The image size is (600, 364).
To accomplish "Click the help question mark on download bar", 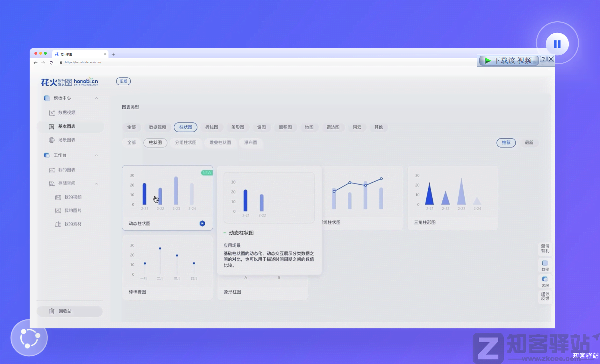I will (x=543, y=59).
